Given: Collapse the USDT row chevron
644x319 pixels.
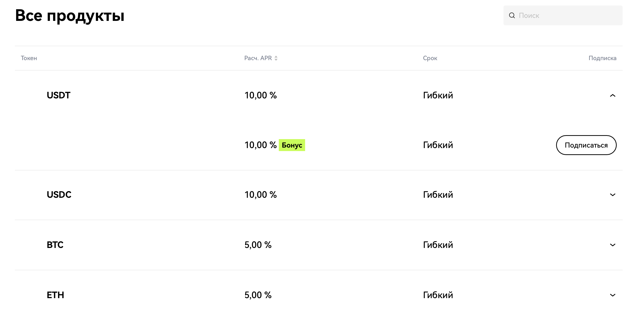Looking at the screenshot, I should [612, 95].
